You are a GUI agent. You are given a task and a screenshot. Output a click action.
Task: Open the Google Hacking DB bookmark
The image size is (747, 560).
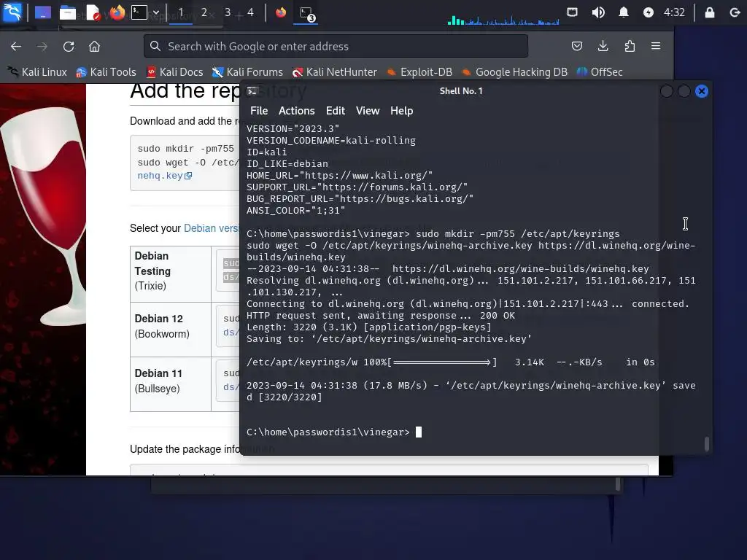tap(514, 72)
